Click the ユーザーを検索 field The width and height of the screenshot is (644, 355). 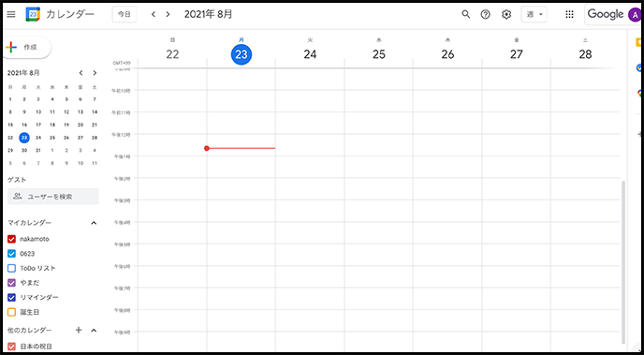(x=53, y=197)
